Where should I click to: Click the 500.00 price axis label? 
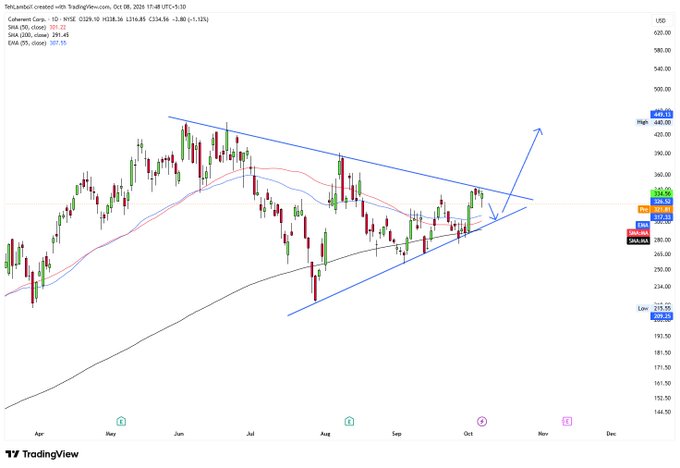[x=662, y=89]
